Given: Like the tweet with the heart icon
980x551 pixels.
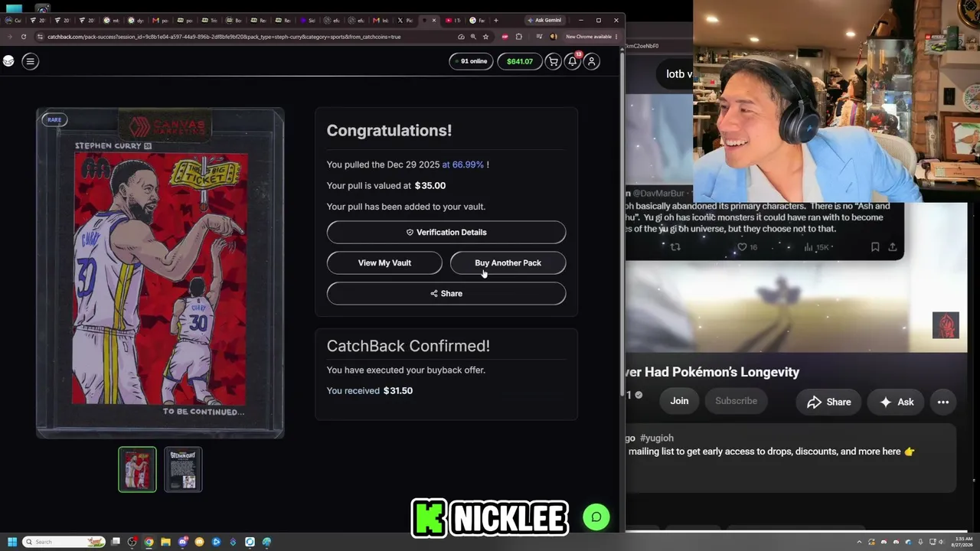Looking at the screenshot, I should 741,247.
